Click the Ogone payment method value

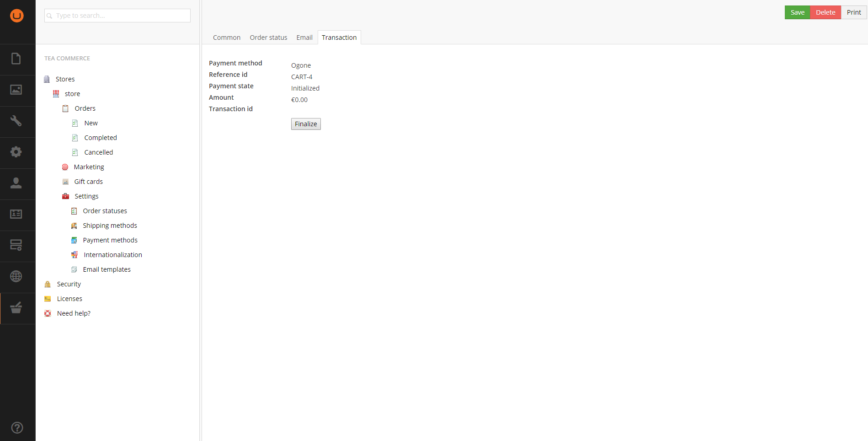click(301, 65)
